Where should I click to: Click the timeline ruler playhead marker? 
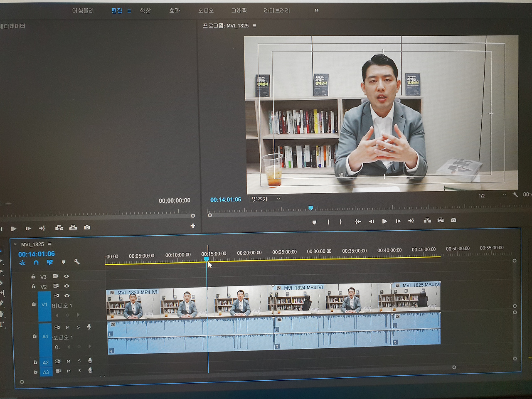coord(207,259)
